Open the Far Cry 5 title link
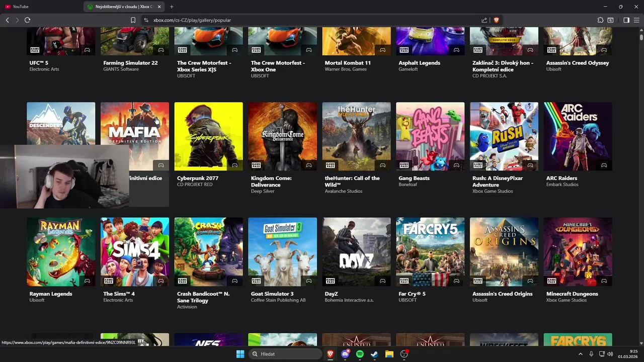This screenshot has width=644, height=362. 412,294
